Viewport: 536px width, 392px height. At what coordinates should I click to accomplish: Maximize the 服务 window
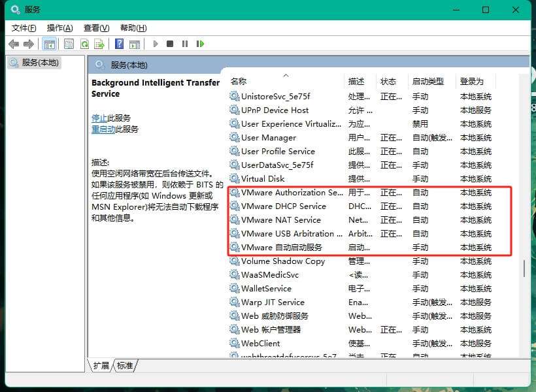click(x=486, y=10)
